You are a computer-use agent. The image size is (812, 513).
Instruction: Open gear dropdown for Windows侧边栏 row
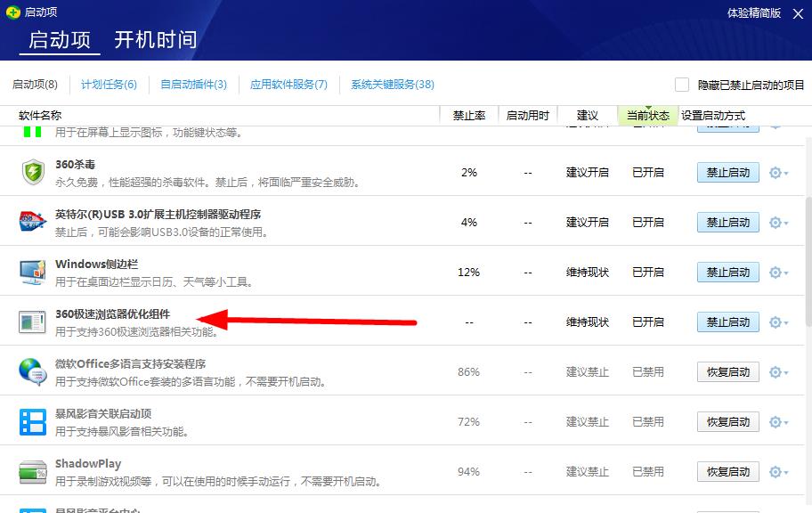pyautogui.click(x=778, y=273)
